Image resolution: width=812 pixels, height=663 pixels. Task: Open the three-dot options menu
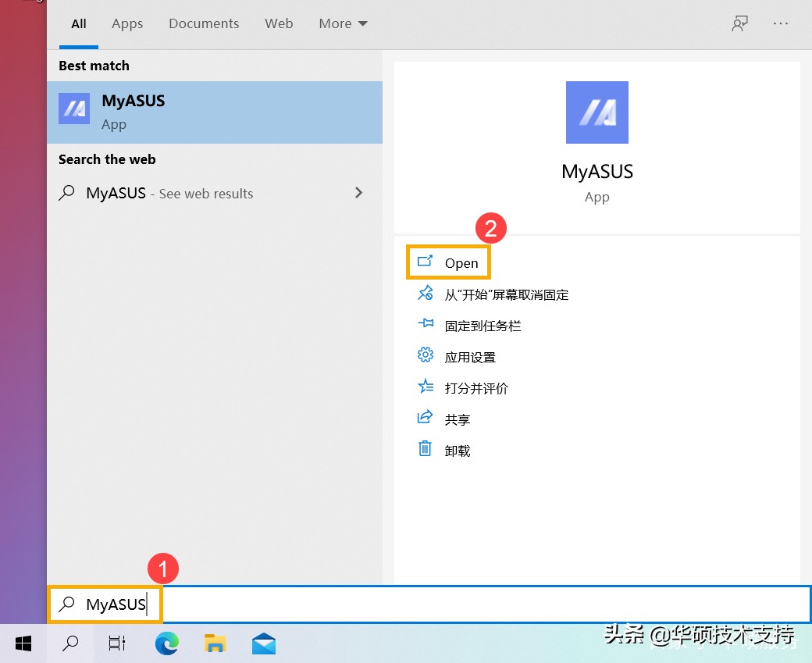tap(781, 23)
